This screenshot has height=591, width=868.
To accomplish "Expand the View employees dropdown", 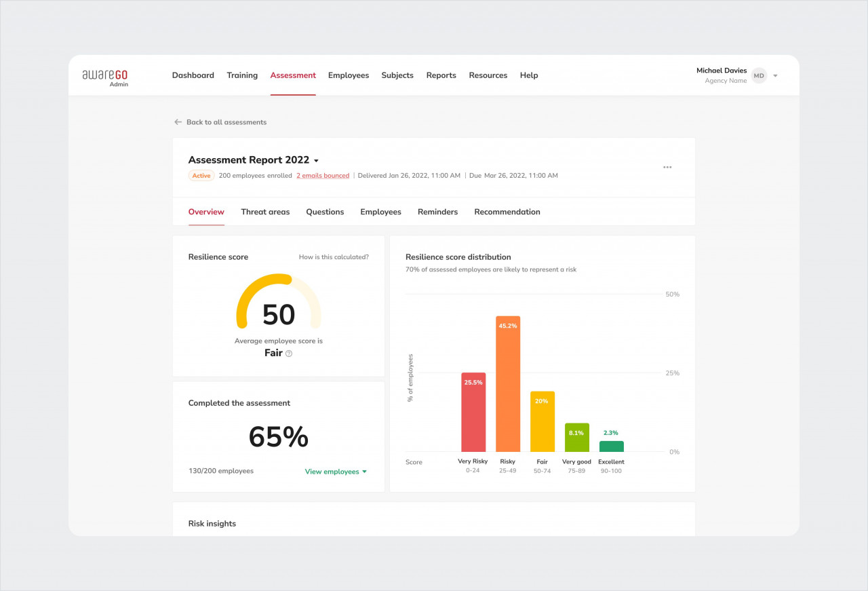I will tap(336, 472).
